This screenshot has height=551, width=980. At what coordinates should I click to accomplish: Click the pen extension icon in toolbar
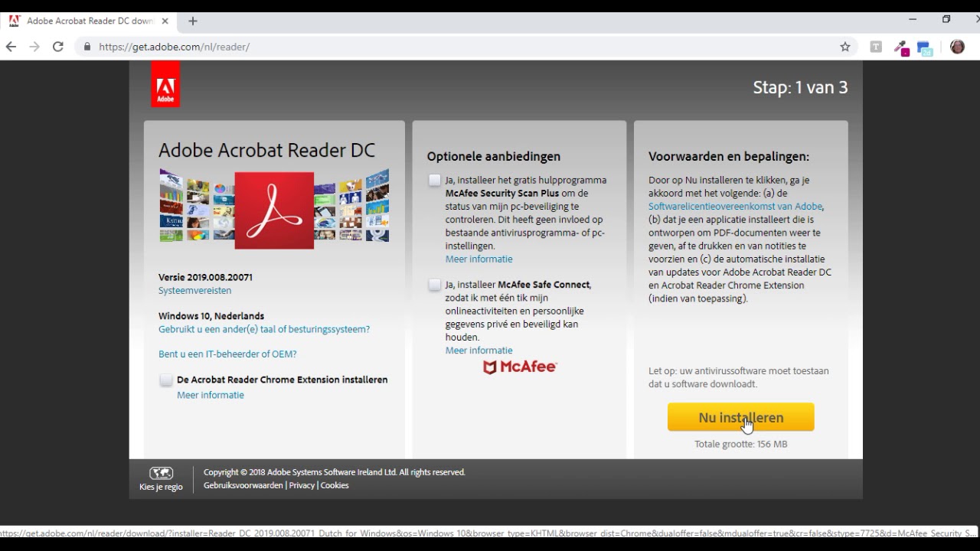point(901,47)
